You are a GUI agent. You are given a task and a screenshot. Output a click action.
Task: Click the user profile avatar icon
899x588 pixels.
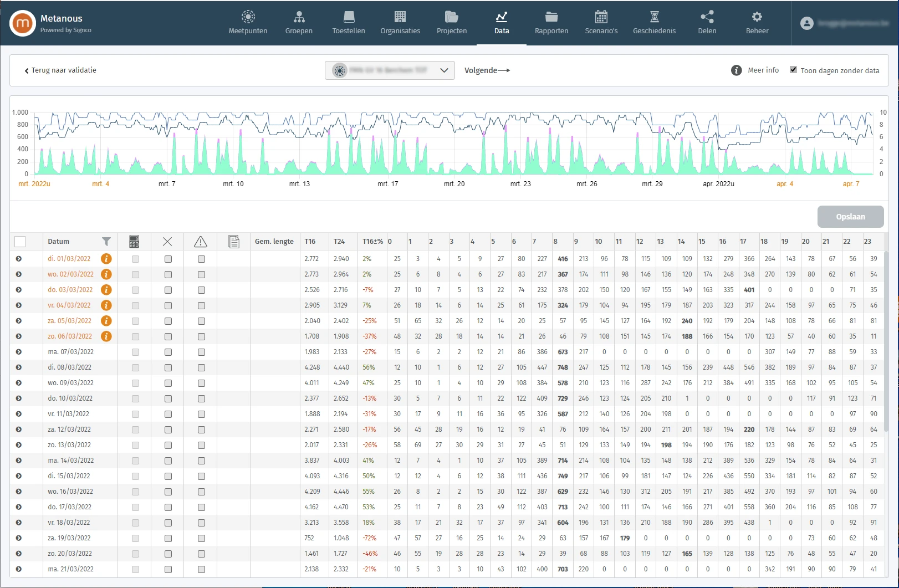[807, 23]
